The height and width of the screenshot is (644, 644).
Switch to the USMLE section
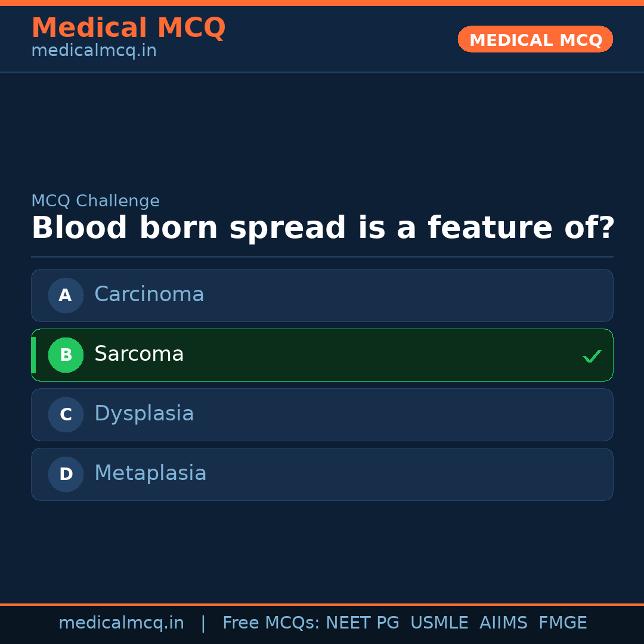[x=439, y=623]
